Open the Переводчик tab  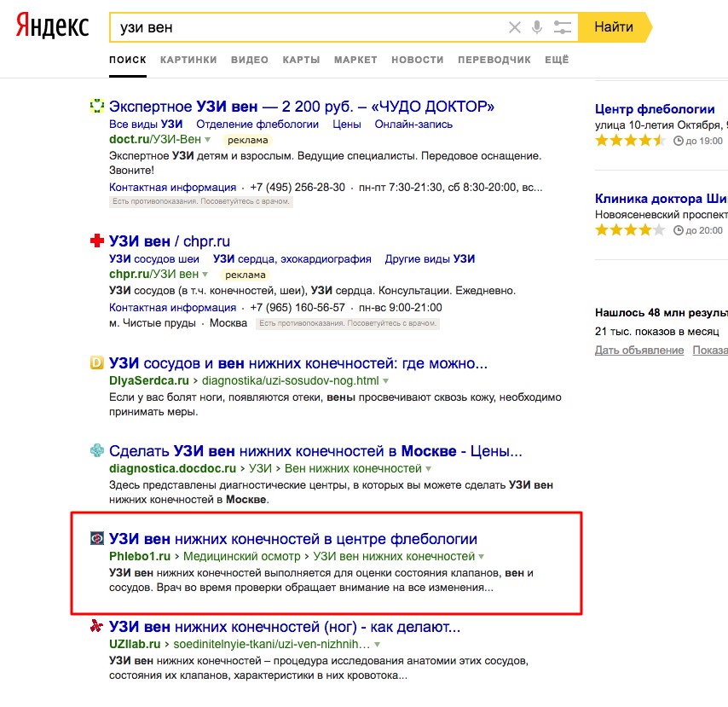coord(494,60)
